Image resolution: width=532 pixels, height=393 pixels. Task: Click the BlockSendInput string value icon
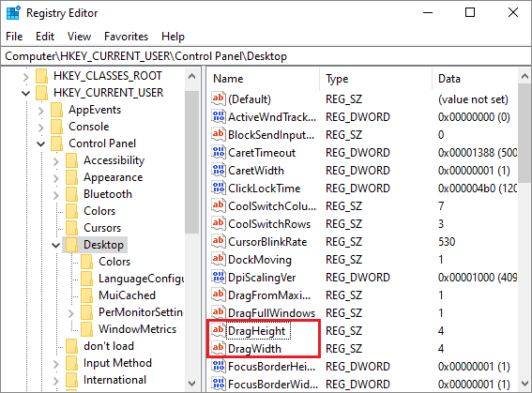pyautogui.click(x=219, y=134)
